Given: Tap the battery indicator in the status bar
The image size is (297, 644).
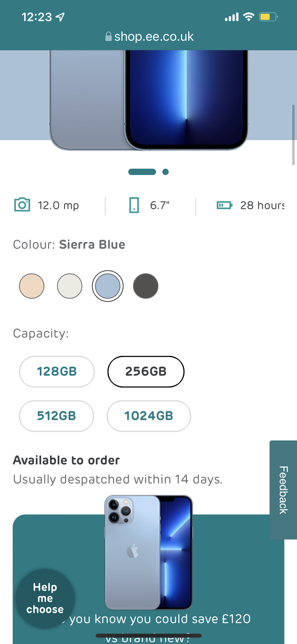Looking at the screenshot, I should [267, 17].
